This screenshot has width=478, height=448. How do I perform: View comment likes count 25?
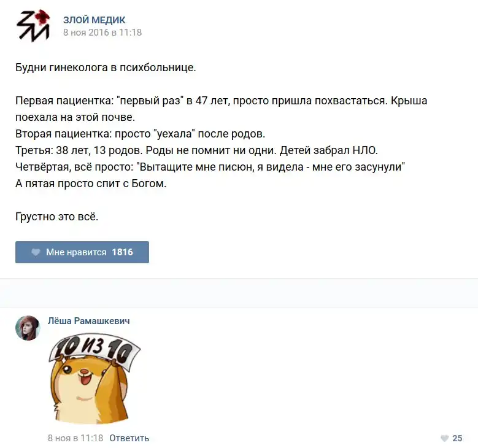(x=457, y=438)
